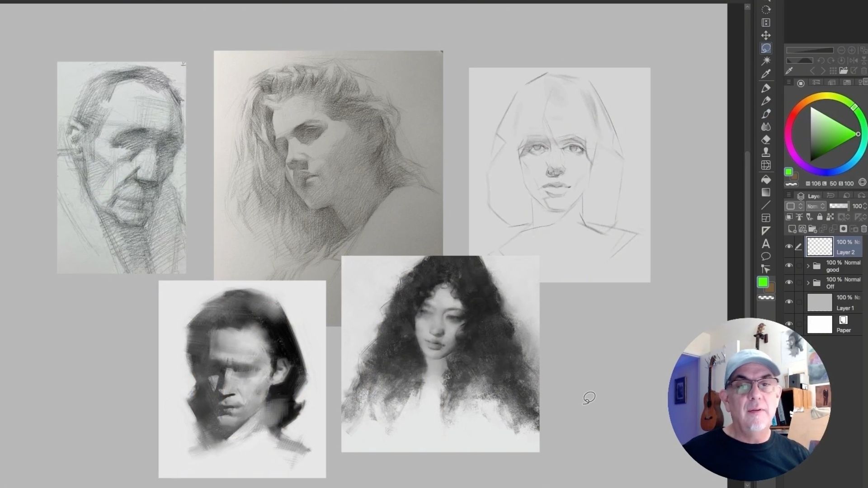Select the Eraser tool
Viewport: 868px width, 488px height.
pyautogui.click(x=766, y=140)
